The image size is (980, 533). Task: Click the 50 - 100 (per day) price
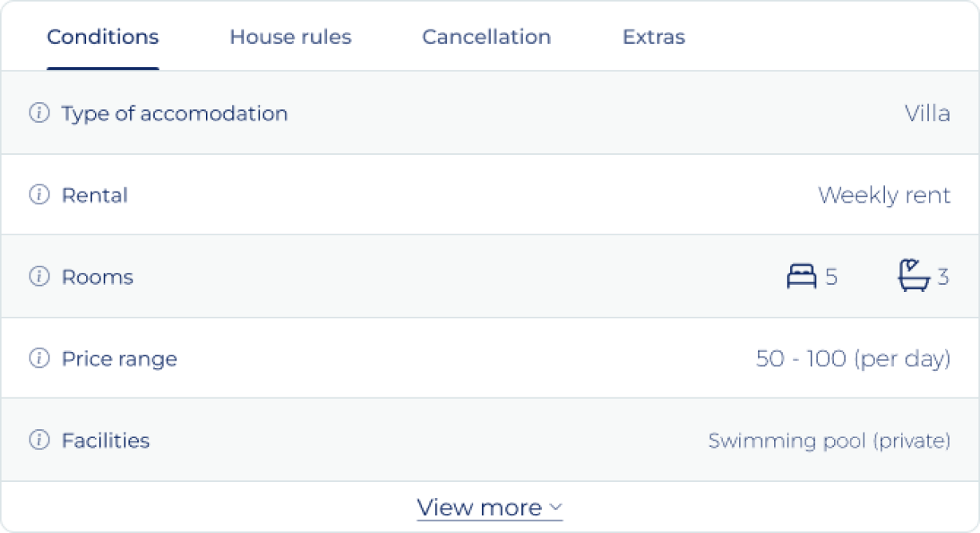[x=853, y=359]
